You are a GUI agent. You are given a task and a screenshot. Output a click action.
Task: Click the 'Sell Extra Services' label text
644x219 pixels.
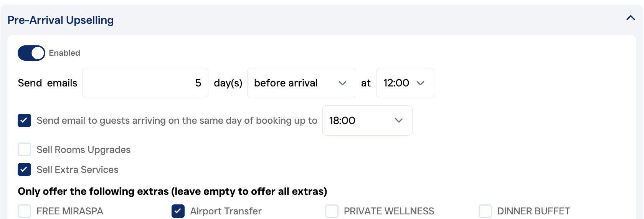(78, 169)
